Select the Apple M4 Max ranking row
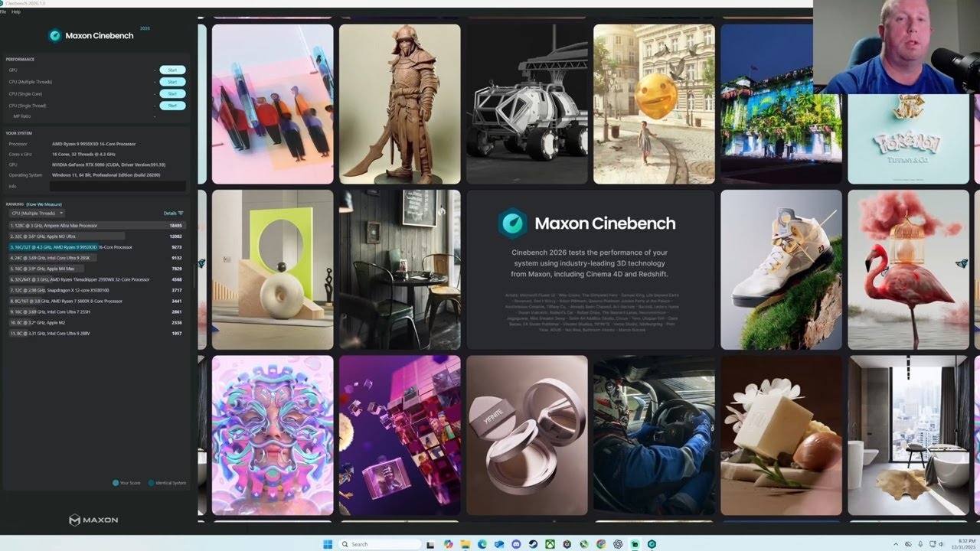The width and height of the screenshot is (980, 551). click(96, 269)
